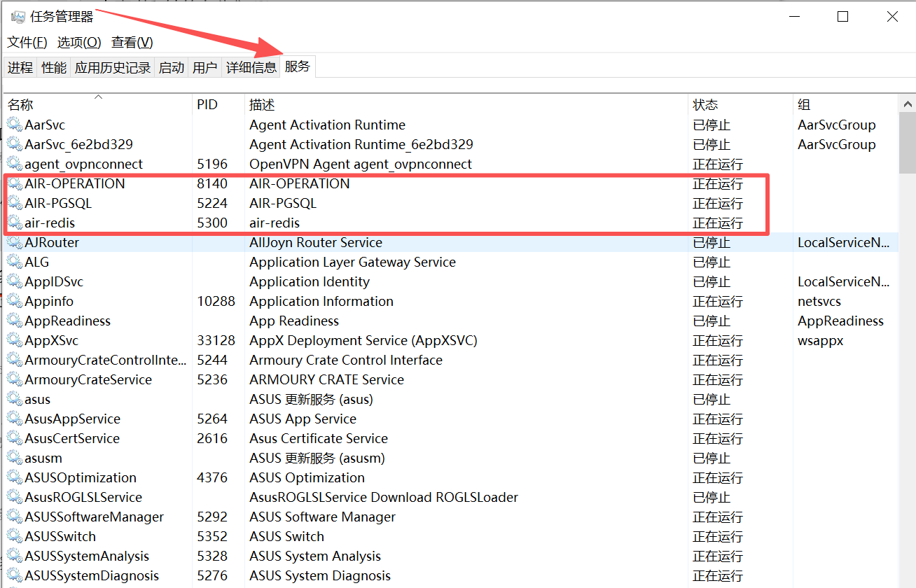Click the gear icon next to AIR-PGSQL
Screen dimensions: 916x588
coord(15,204)
